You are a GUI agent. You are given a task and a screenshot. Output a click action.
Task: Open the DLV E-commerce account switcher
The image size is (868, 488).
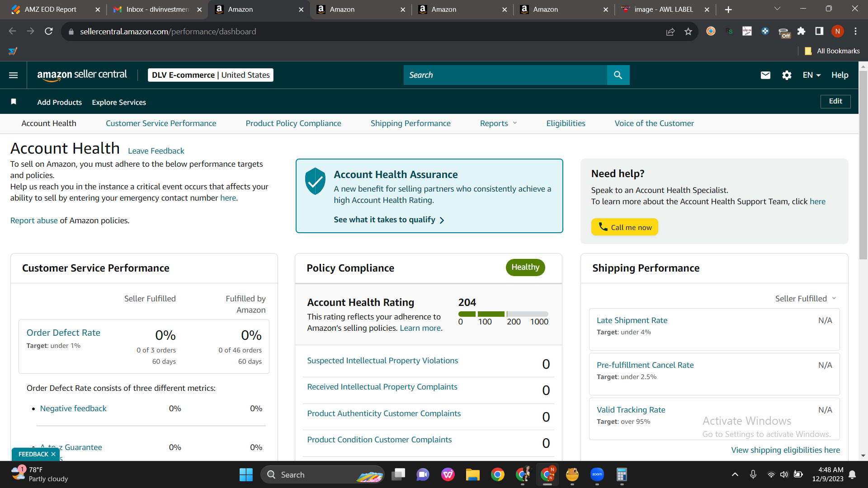tap(211, 75)
